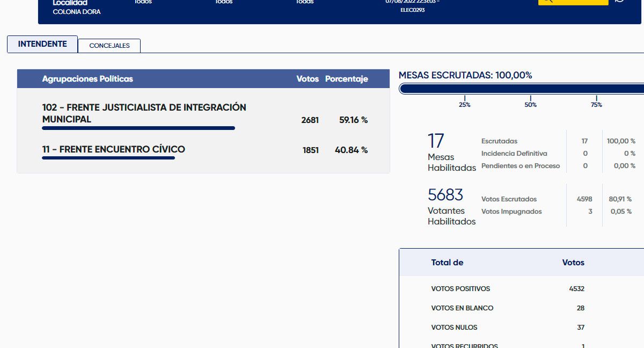Open the CONCEJALES tab
This screenshot has width=644, height=348.
point(109,46)
